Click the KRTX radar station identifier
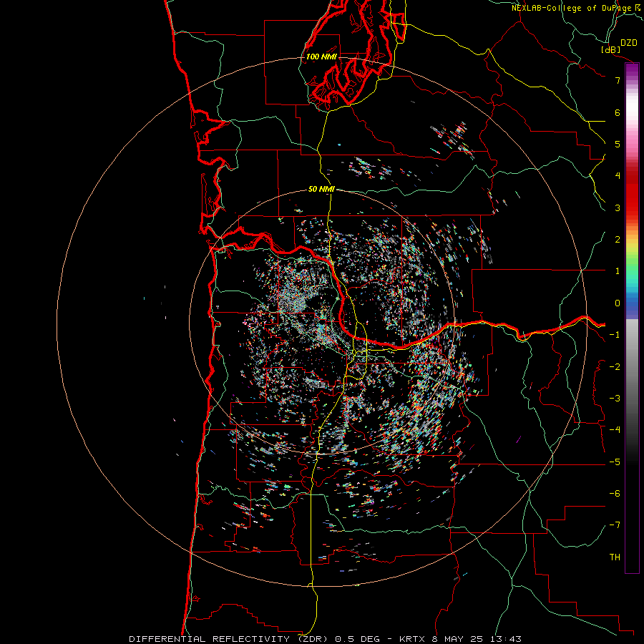Viewport: 644px width, 644px height. pos(413,639)
